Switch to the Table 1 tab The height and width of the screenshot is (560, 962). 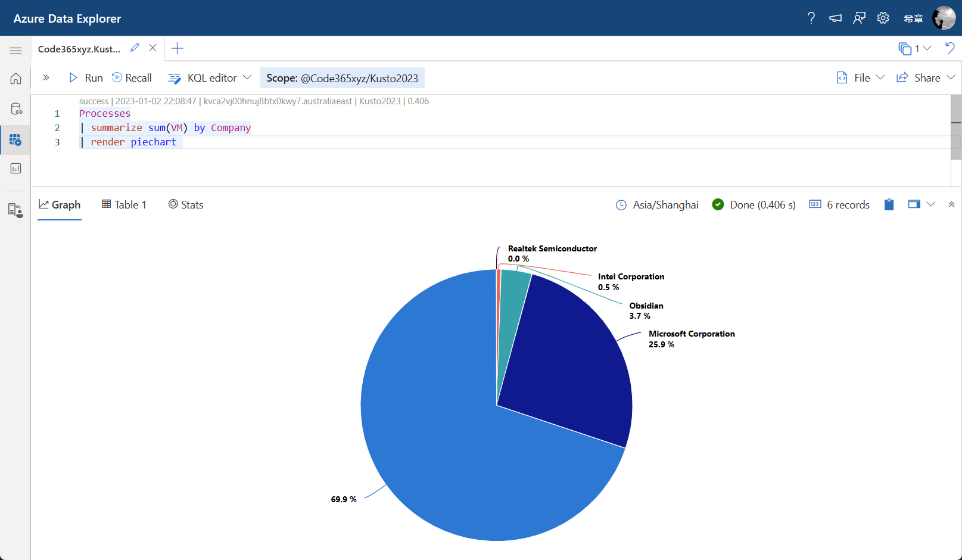pos(124,205)
